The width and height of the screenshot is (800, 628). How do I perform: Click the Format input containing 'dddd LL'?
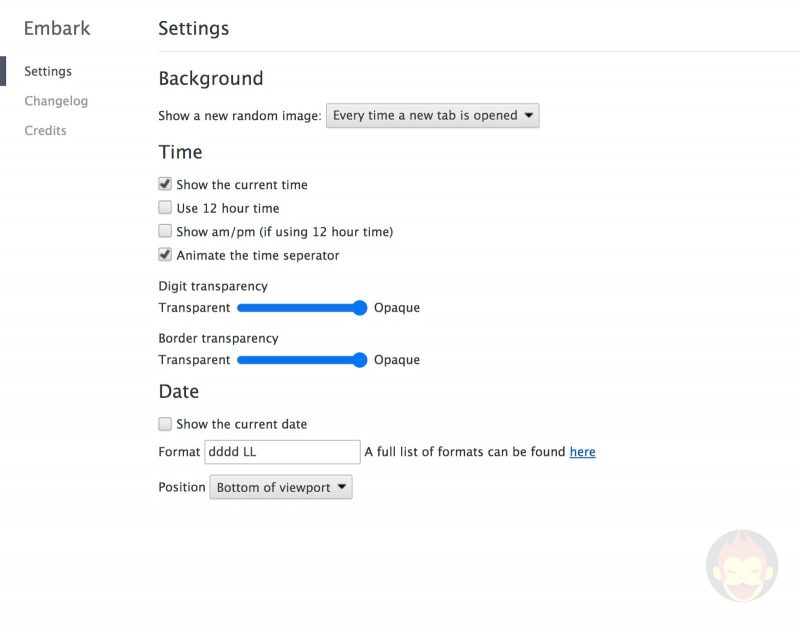(280, 452)
